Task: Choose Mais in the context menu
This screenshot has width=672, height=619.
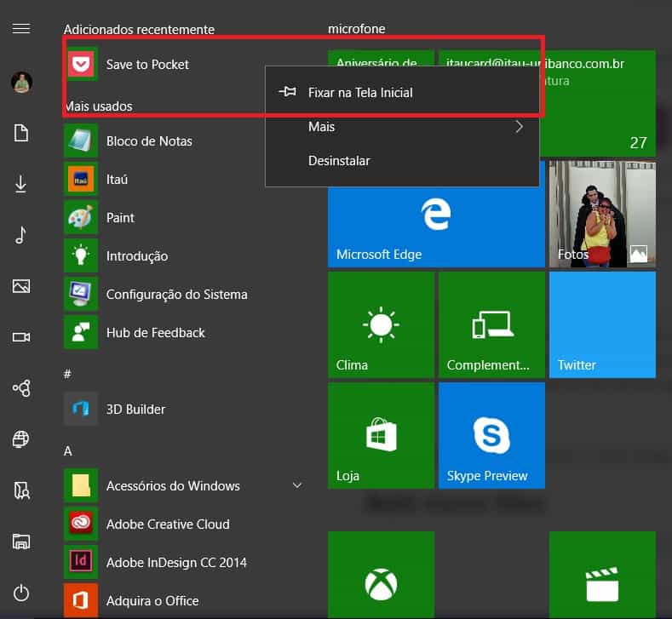Action: pos(402,127)
